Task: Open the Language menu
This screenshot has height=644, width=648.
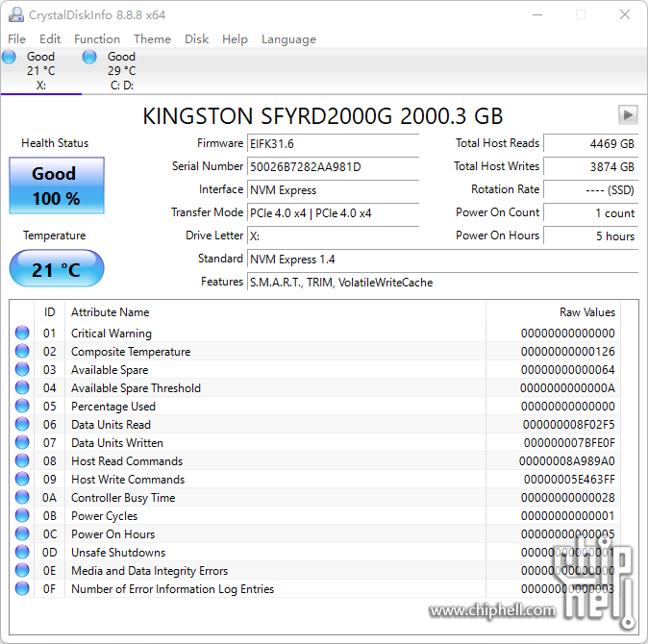Action: pos(288,39)
